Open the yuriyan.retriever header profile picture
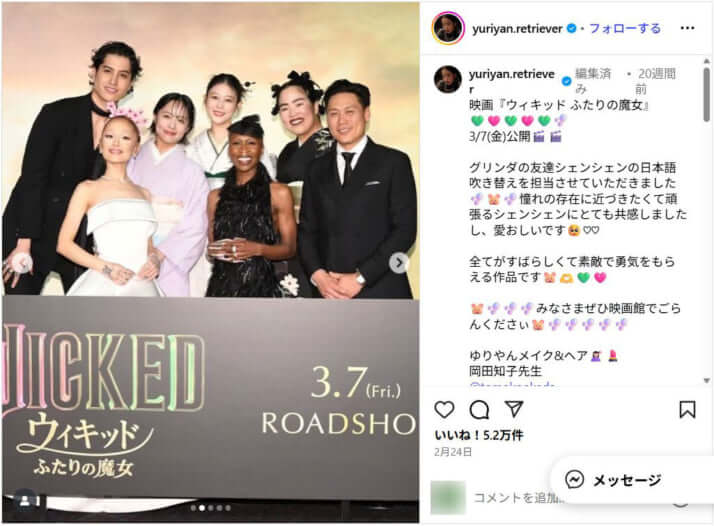The height and width of the screenshot is (526, 714). click(x=448, y=28)
